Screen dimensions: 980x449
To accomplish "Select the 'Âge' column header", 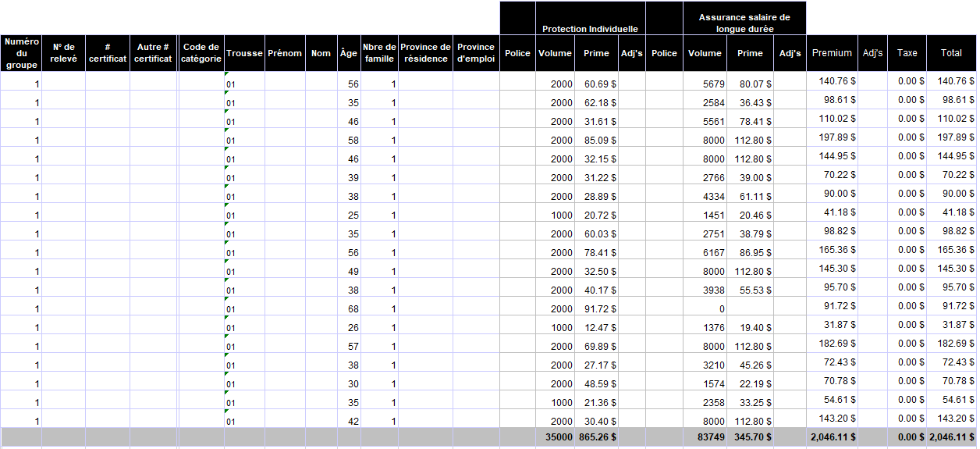I will (349, 53).
